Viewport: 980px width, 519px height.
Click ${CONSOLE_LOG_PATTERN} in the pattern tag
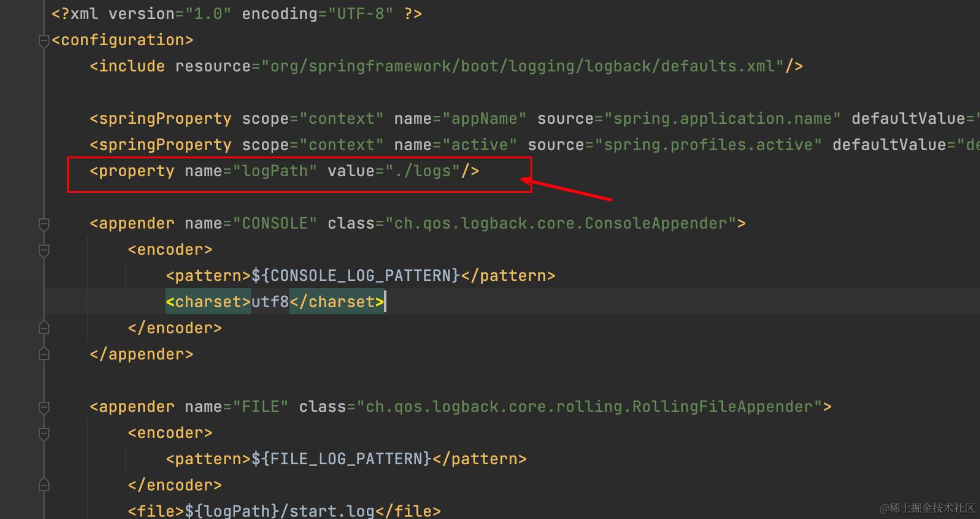[355, 276]
